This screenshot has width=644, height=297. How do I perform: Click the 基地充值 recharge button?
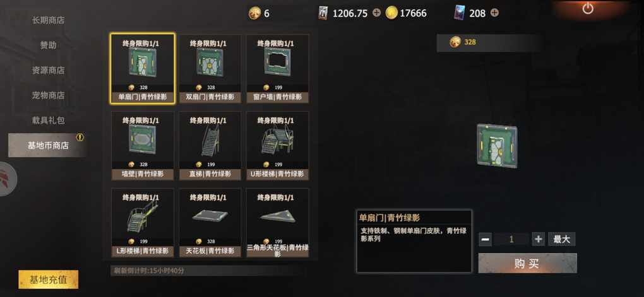pyautogui.click(x=48, y=280)
